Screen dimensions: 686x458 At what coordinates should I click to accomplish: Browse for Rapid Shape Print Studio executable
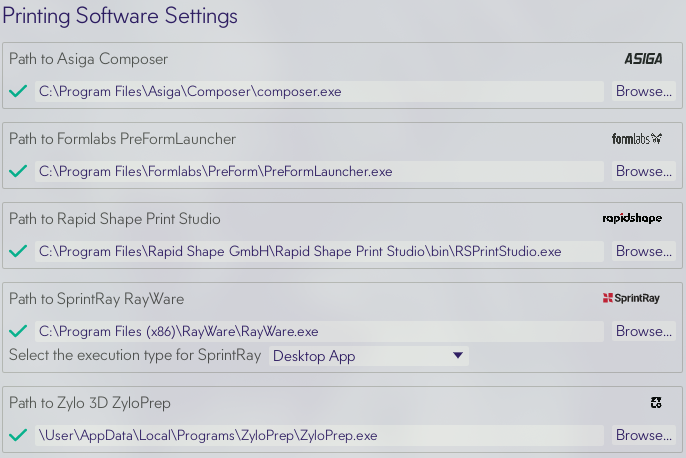[x=644, y=251]
